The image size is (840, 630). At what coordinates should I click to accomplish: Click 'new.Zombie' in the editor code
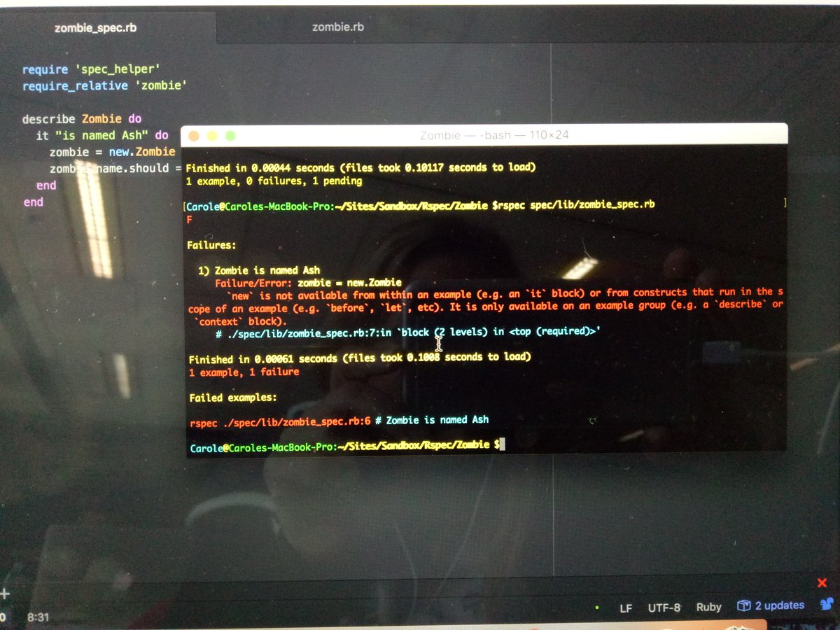[142, 152]
